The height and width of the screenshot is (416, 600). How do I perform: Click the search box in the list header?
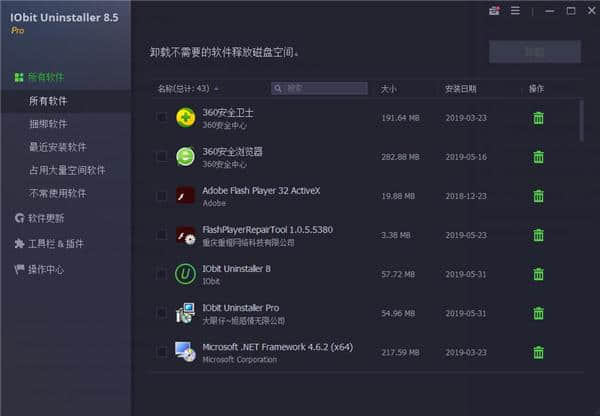(x=325, y=89)
